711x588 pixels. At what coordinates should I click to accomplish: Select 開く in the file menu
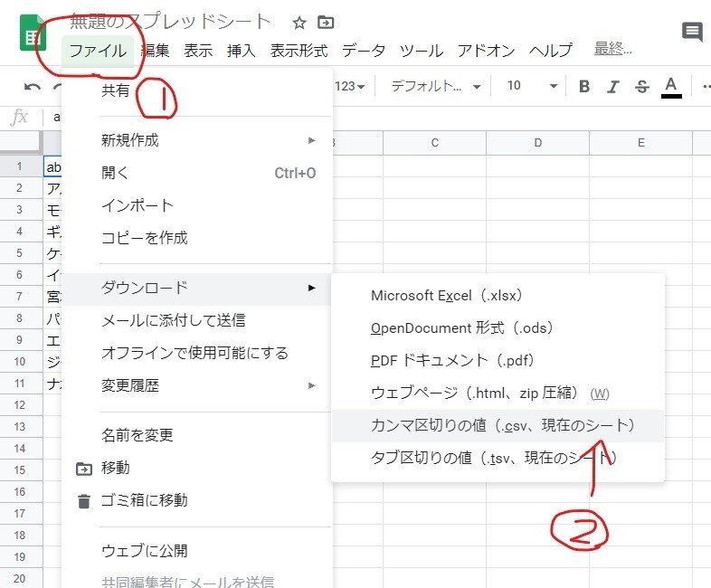tap(197, 173)
